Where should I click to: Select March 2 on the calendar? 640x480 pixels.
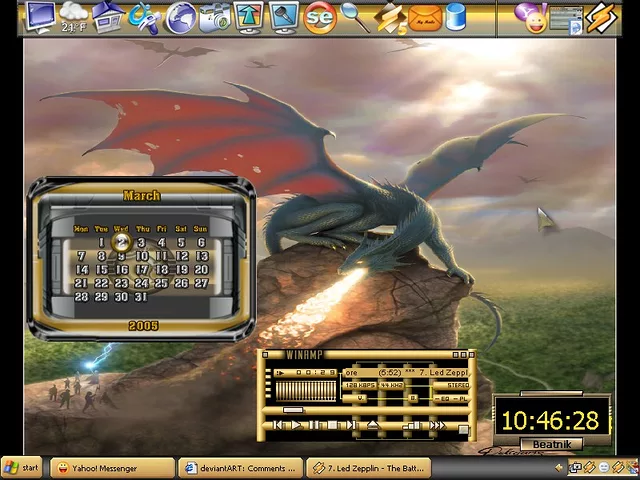point(121,242)
